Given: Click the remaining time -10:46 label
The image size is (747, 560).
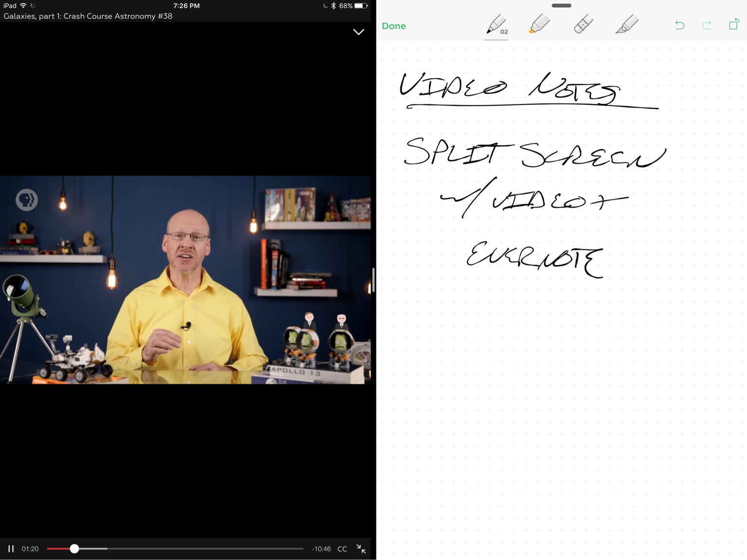Looking at the screenshot, I should tap(321, 549).
